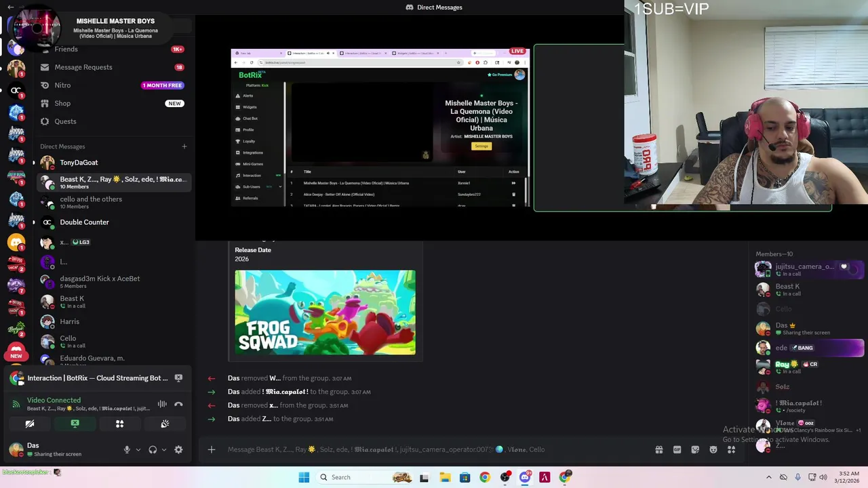The width and height of the screenshot is (868, 488).
Task: Open Friends in Discord sidebar
Action: (x=113, y=49)
